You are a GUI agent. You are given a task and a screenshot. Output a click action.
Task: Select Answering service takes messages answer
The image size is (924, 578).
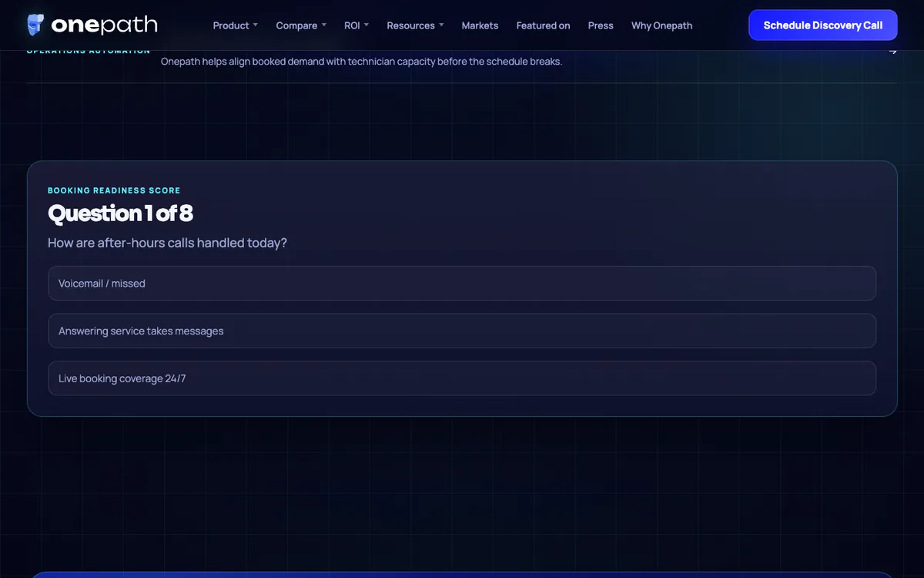pyautogui.click(x=462, y=331)
